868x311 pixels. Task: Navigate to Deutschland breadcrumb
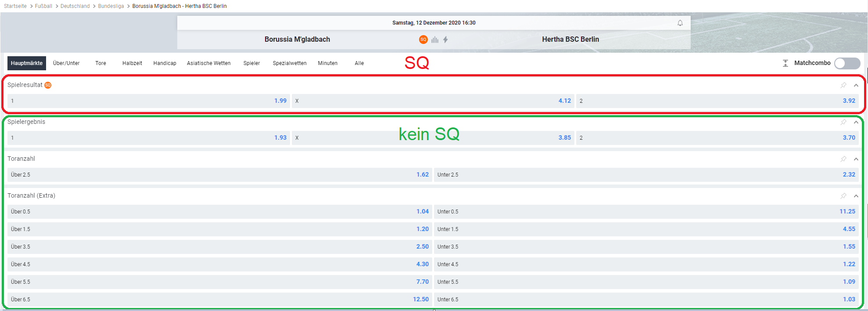[x=75, y=6]
